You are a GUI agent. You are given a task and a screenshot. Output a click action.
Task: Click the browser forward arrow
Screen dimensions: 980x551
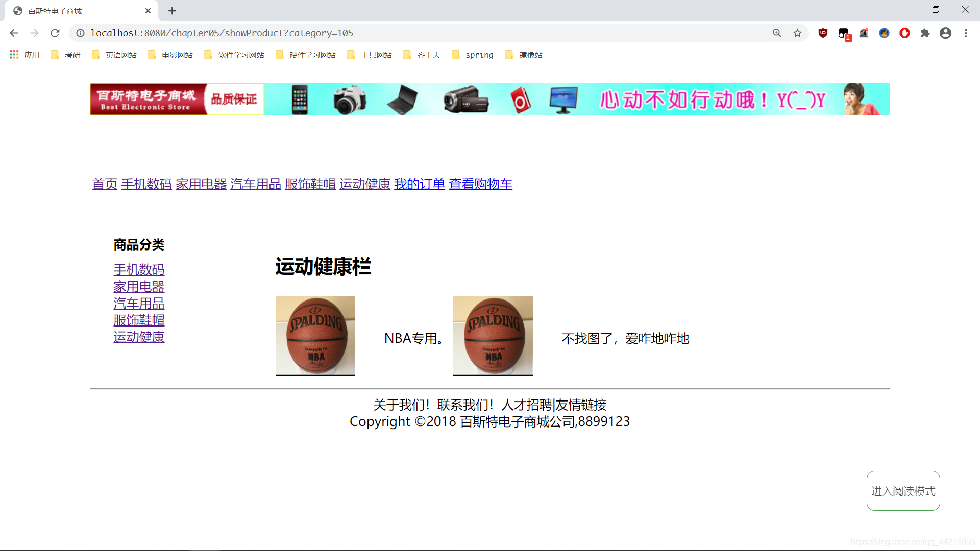click(x=34, y=33)
